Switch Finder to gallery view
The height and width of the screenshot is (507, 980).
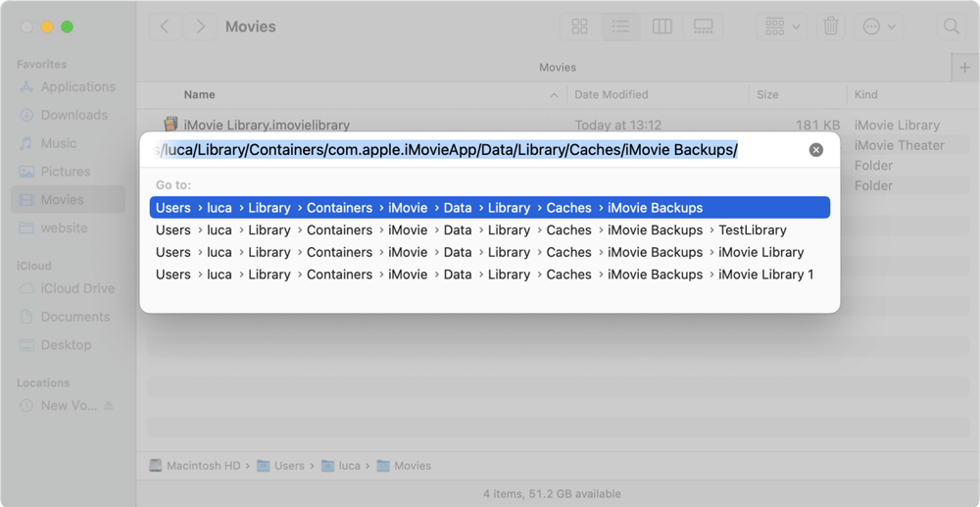click(703, 26)
